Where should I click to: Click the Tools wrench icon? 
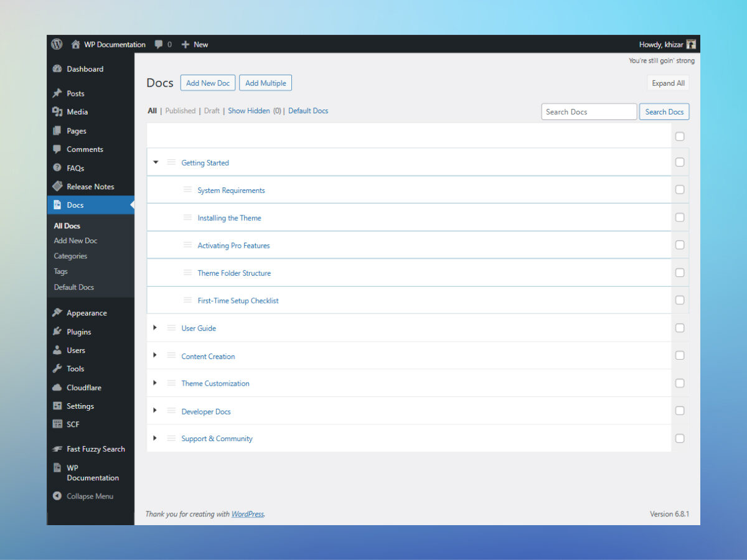(x=57, y=369)
